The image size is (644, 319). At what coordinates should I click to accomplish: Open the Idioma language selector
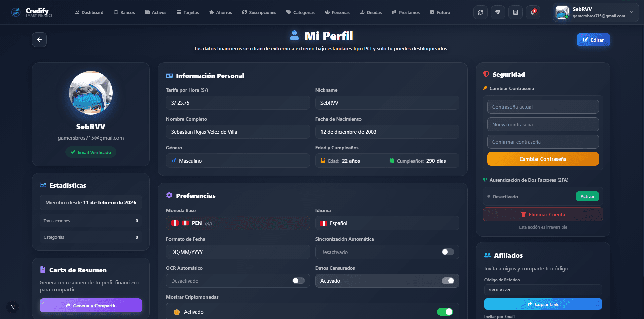pyautogui.click(x=387, y=223)
